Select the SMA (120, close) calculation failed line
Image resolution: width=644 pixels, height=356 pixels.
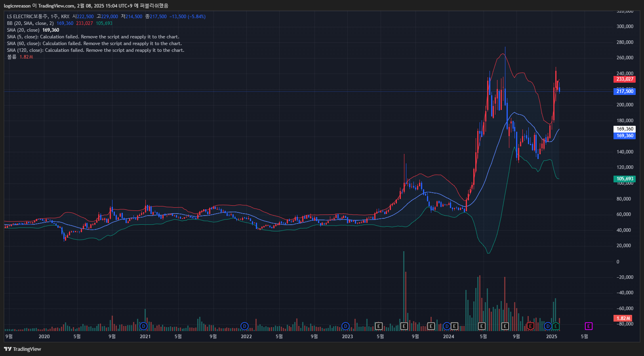click(x=95, y=50)
